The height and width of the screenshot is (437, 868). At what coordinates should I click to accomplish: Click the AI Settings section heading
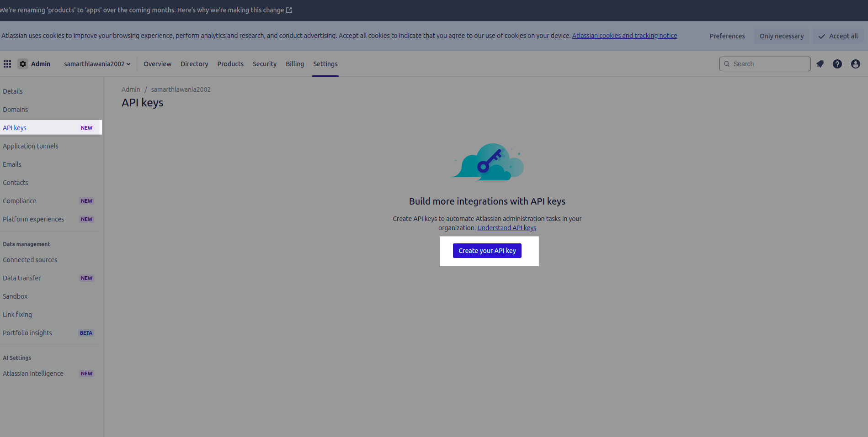click(17, 358)
